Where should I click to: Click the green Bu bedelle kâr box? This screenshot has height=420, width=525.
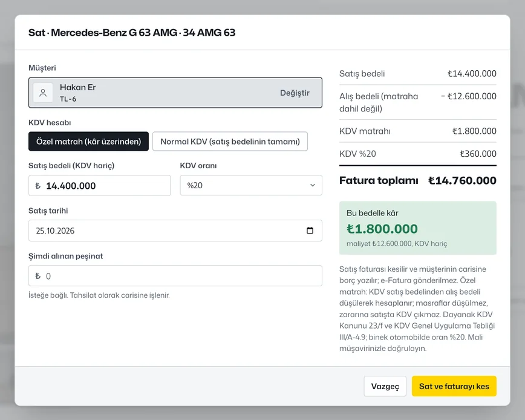tap(418, 228)
